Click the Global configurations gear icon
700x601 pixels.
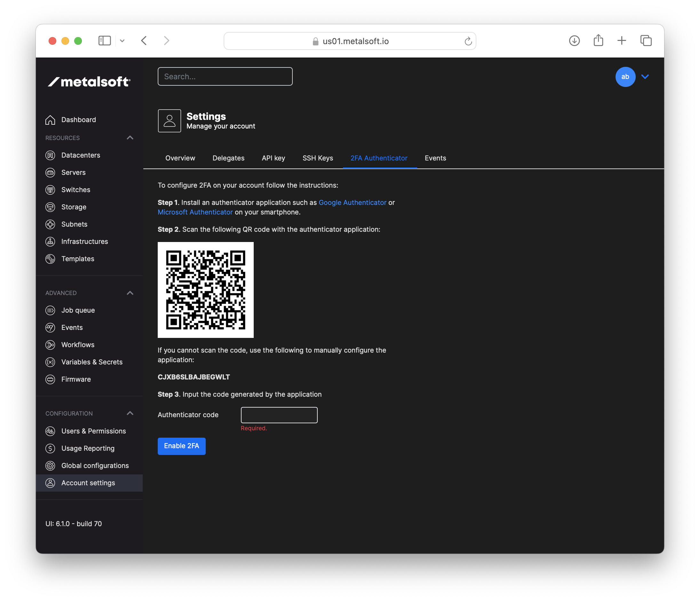click(50, 465)
